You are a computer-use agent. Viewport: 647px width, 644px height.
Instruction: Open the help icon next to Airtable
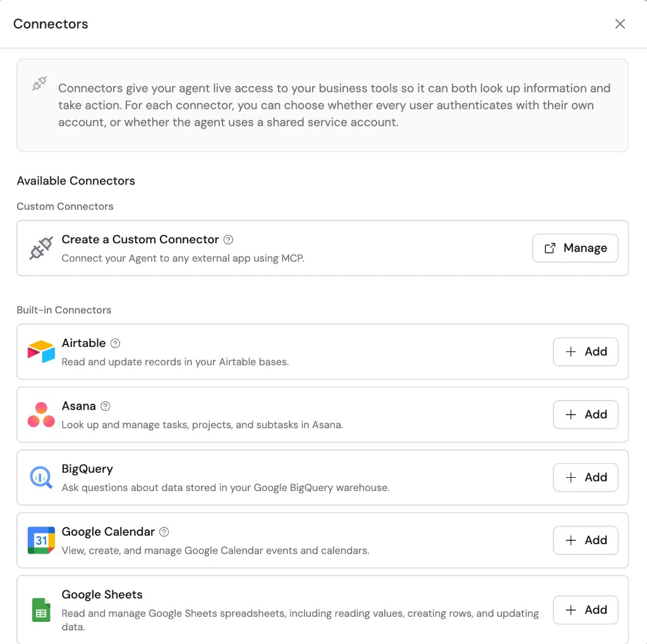coord(115,343)
